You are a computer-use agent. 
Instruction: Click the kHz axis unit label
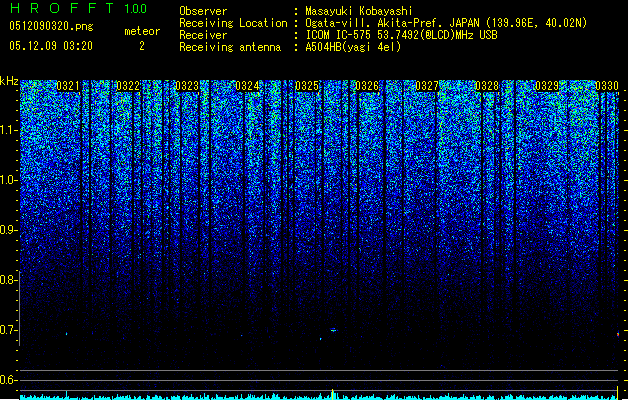click(x=9, y=81)
